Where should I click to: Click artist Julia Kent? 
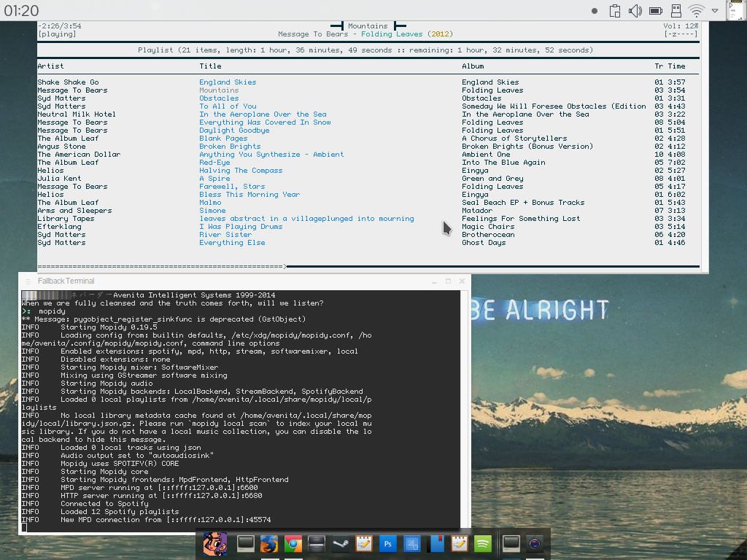[60, 179]
